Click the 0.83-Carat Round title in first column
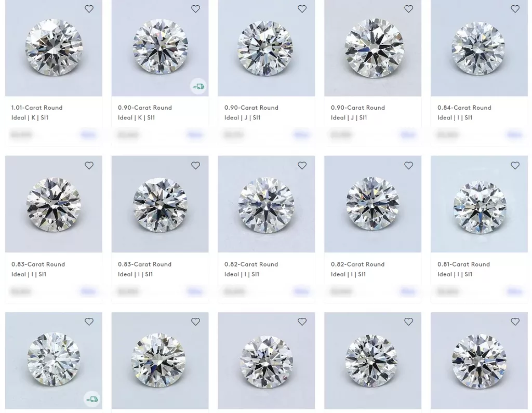 click(38, 264)
